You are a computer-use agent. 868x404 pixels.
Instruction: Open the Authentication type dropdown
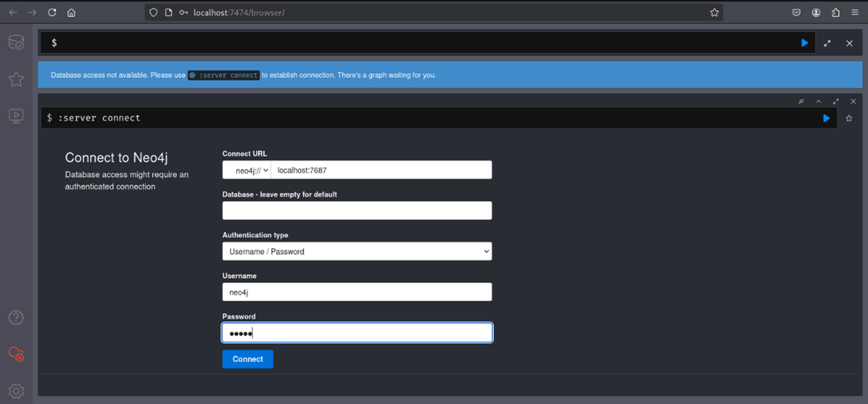[x=356, y=252]
